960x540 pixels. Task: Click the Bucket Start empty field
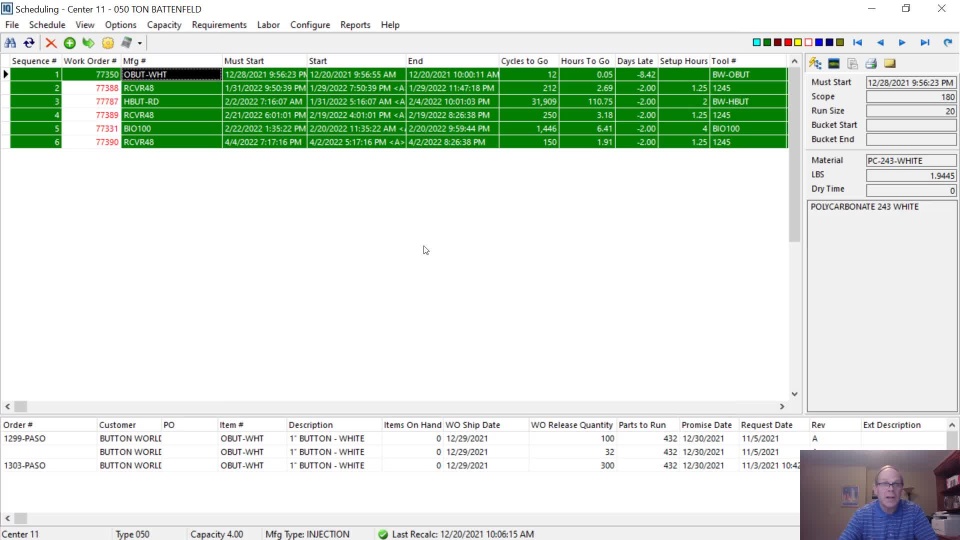[910, 125]
